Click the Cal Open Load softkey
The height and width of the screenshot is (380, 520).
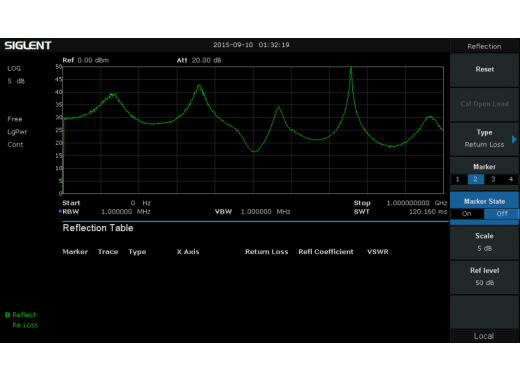coord(484,104)
